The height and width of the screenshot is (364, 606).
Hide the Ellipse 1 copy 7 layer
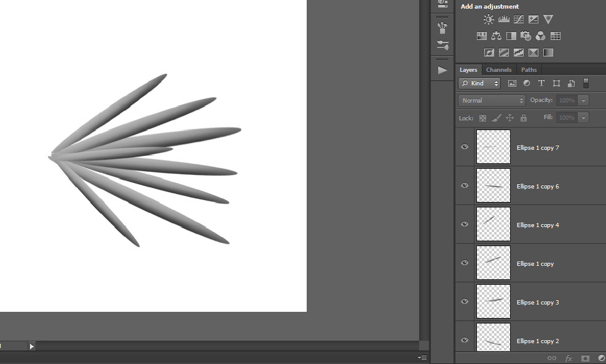(465, 147)
